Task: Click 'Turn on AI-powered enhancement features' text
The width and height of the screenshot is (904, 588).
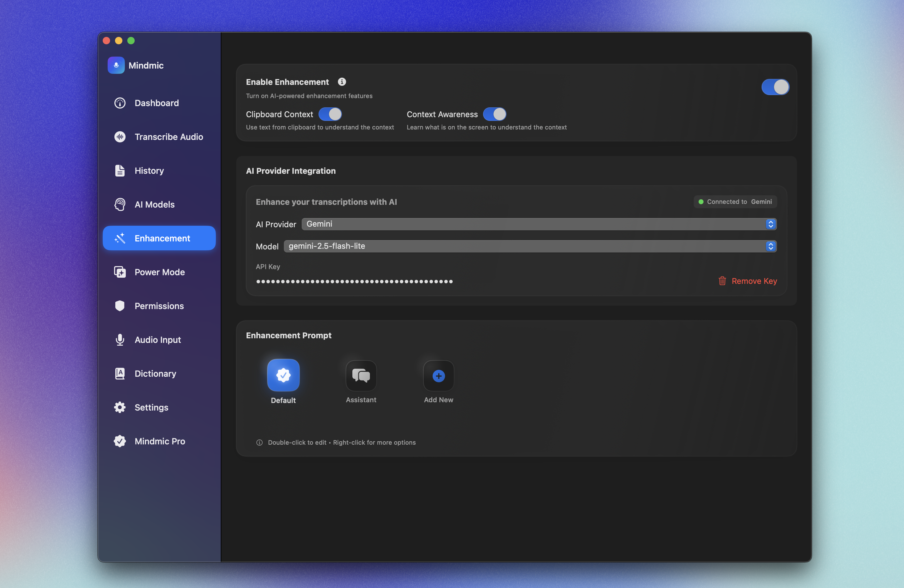Action: (x=309, y=96)
